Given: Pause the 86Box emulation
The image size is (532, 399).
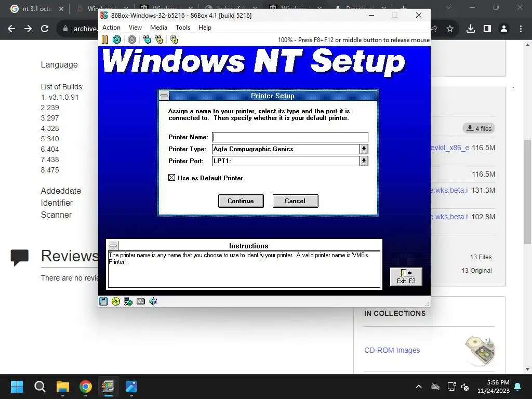Looking at the screenshot, I should pos(105,39).
